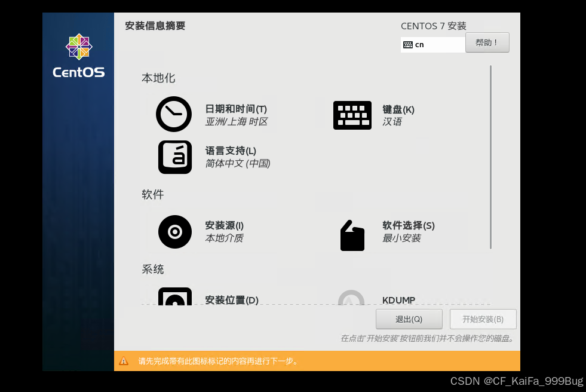This screenshot has height=392, width=586.
Task: Open 日期和时间(T) settings
Action: [x=236, y=109]
